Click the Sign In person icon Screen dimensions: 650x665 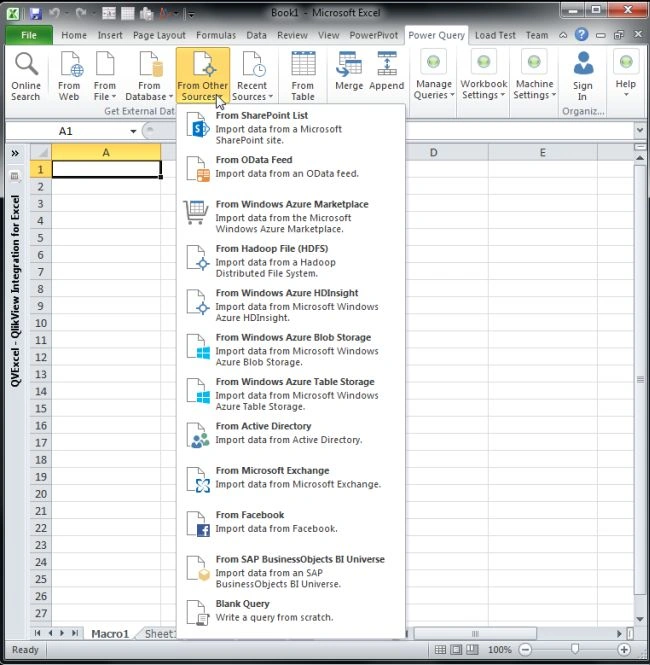pos(583,63)
